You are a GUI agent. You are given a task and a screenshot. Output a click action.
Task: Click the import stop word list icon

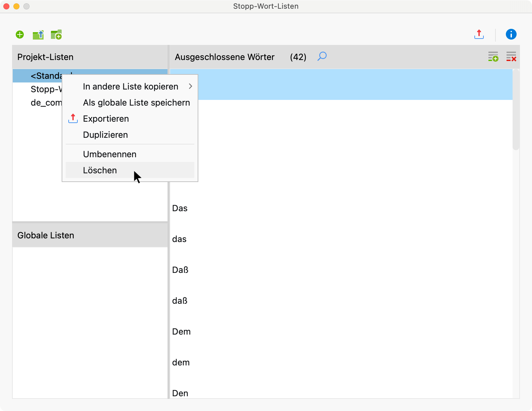tap(38, 35)
